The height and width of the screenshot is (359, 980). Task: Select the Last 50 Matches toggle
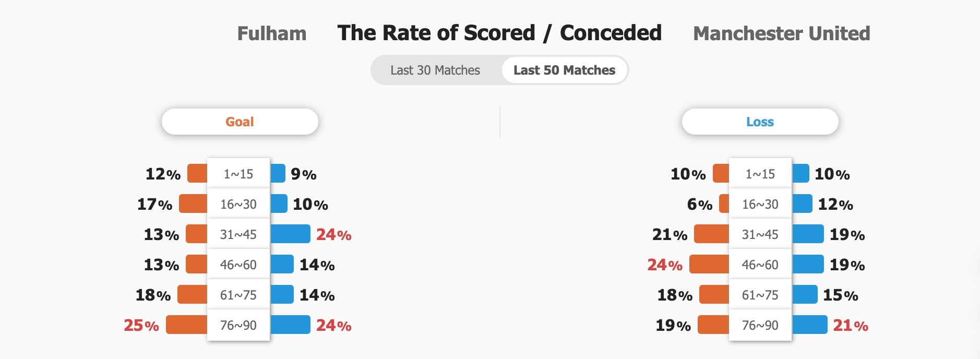click(x=564, y=70)
